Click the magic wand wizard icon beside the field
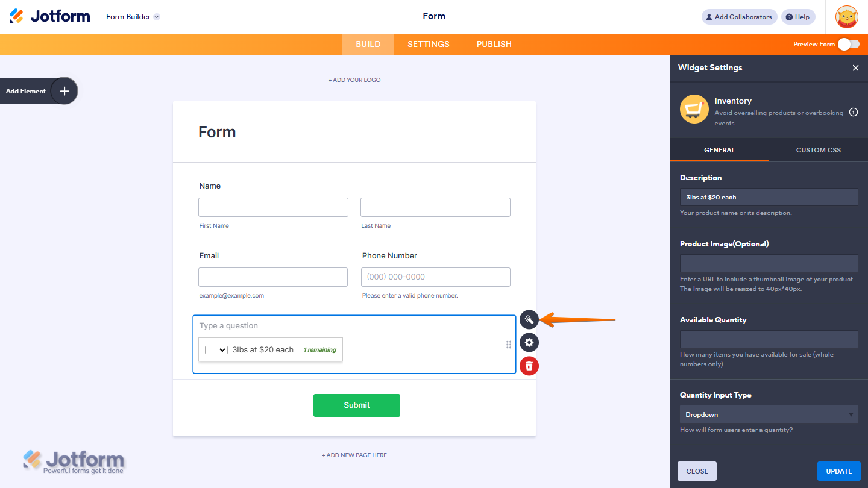The width and height of the screenshot is (868, 488). (x=529, y=319)
